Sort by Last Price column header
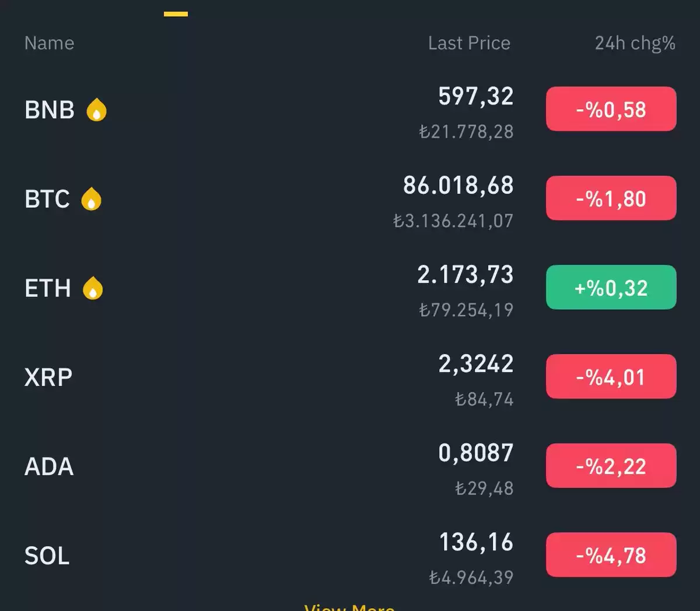 tap(469, 43)
